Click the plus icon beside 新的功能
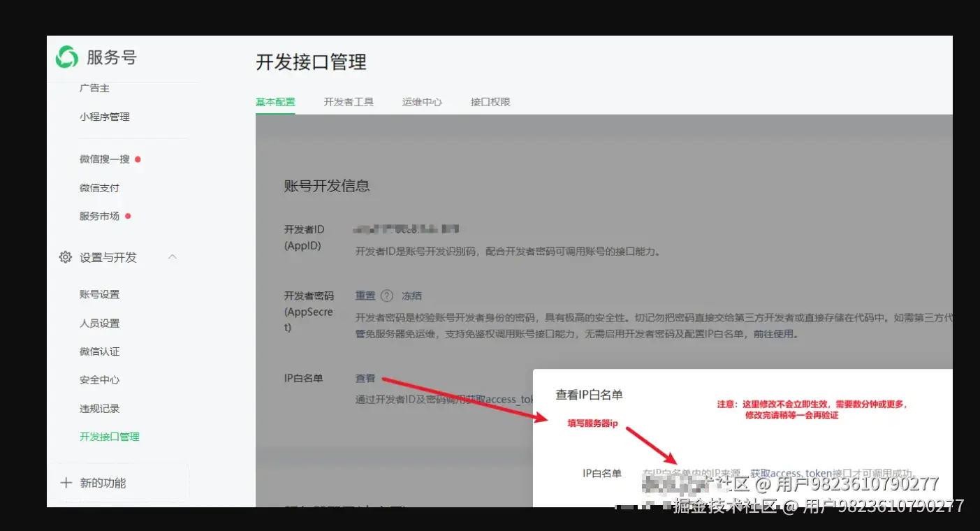This screenshot has height=531, width=980. 66,483
